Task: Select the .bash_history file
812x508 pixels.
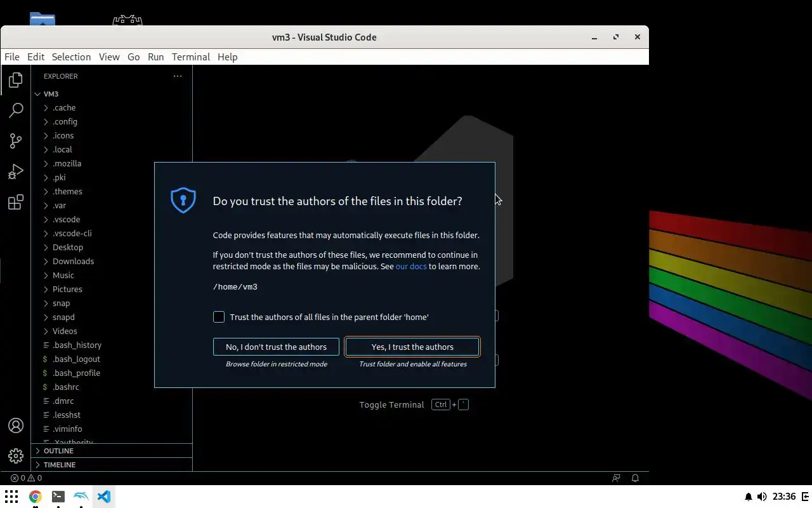Action: (112, 345)
